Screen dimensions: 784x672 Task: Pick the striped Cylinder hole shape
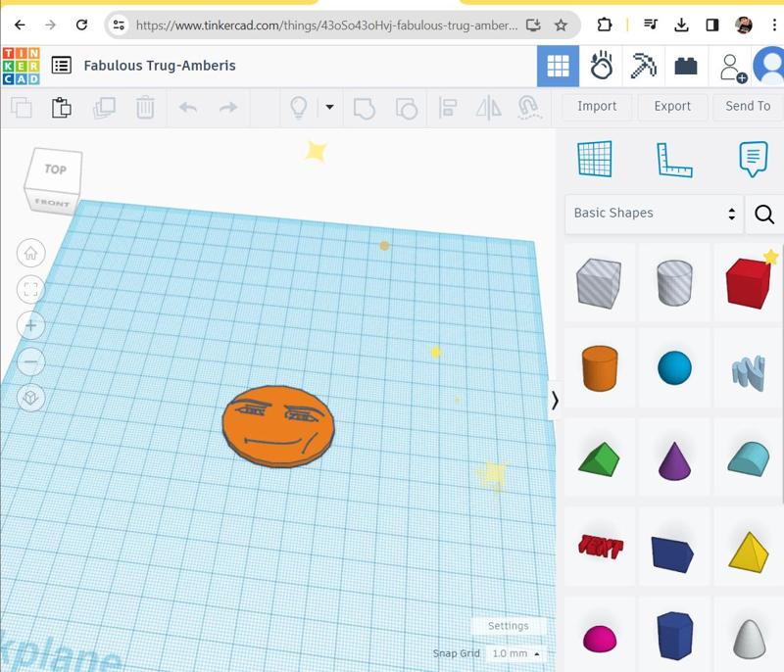coord(674,282)
